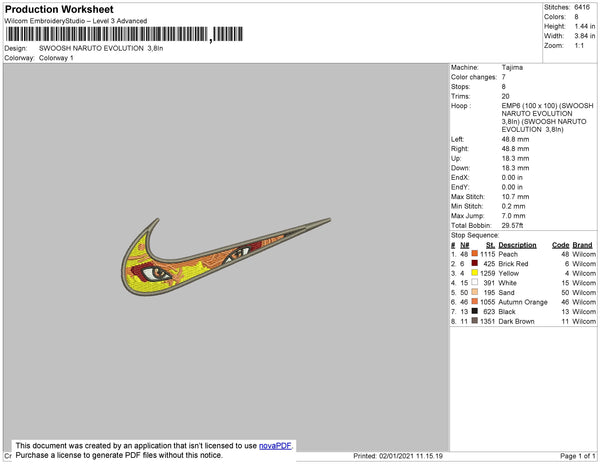Viewport: 600px width, 464px height.
Task: Click the EndX value '0.00 in'
Action: (512, 177)
